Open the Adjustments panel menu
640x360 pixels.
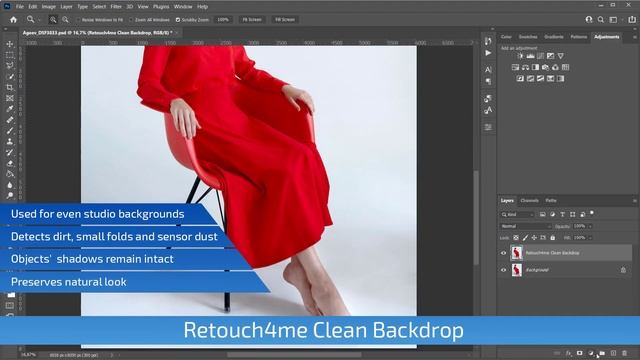(634, 37)
